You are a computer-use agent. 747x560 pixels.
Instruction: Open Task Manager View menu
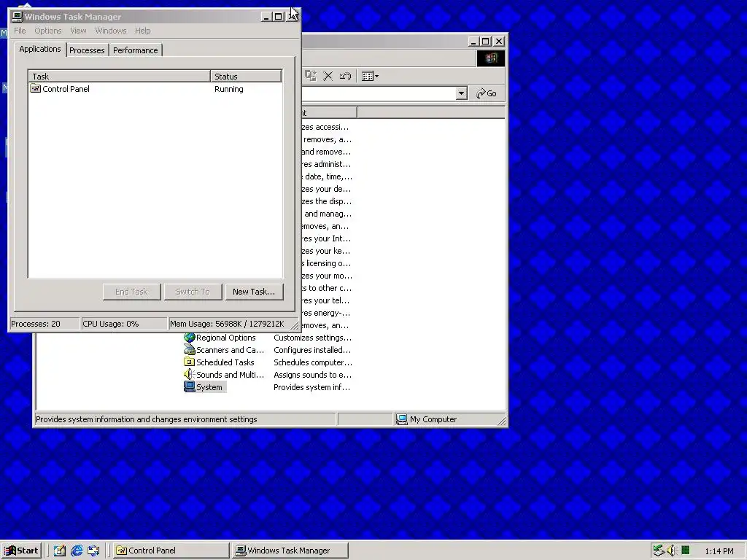[x=78, y=31]
